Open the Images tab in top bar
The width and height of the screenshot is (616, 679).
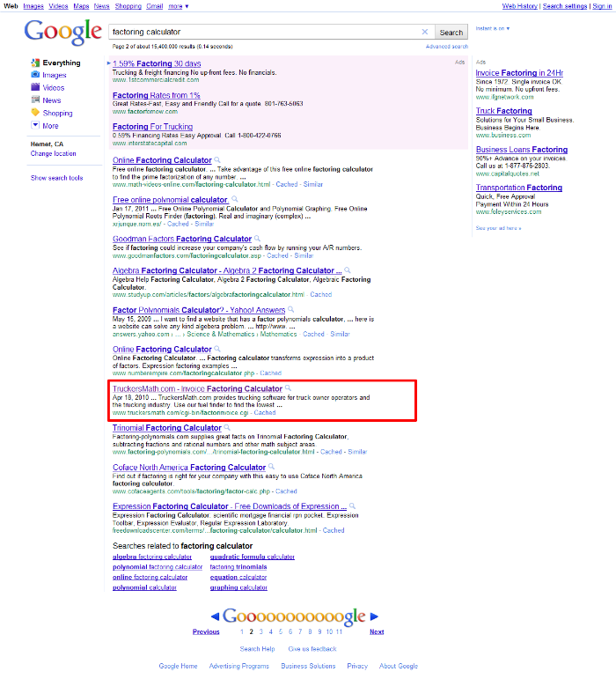[33, 6]
